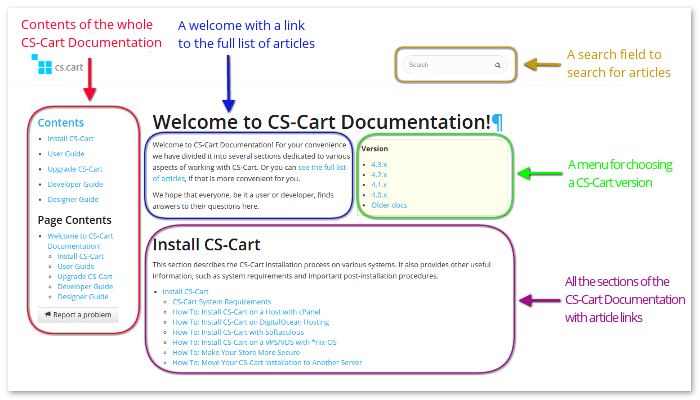Select version 4.1.x
Screen dimensions: 700x400
pyautogui.click(x=379, y=184)
